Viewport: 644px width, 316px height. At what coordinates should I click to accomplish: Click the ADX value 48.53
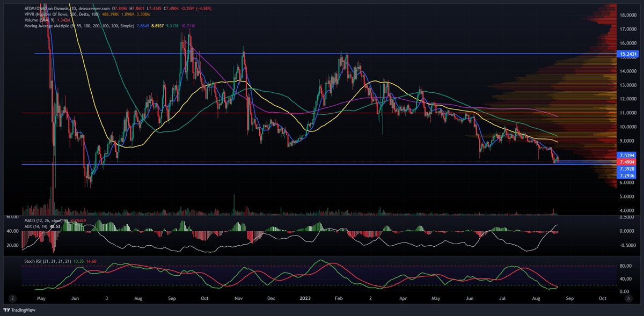coord(54,226)
